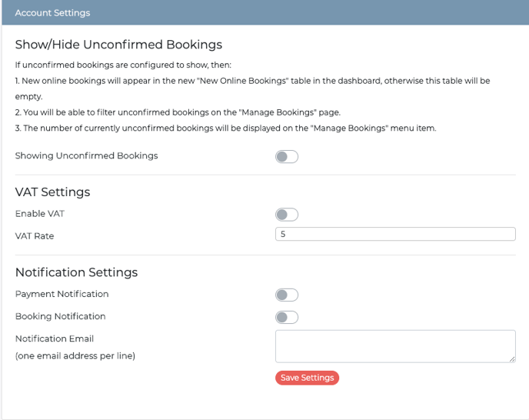Click the VAT Settings section heading
Image resolution: width=529 pixels, height=420 pixels.
click(52, 192)
